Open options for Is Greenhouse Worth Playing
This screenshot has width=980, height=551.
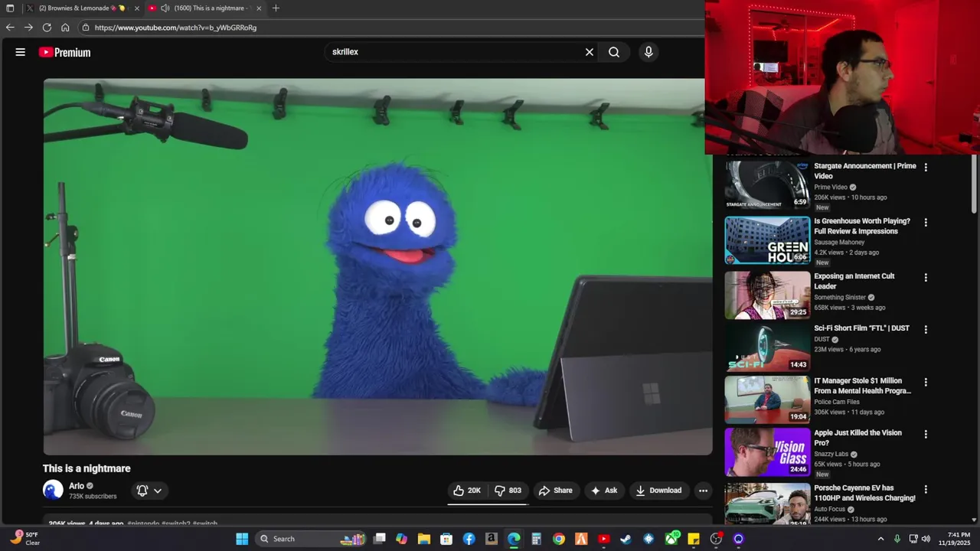click(926, 222)
